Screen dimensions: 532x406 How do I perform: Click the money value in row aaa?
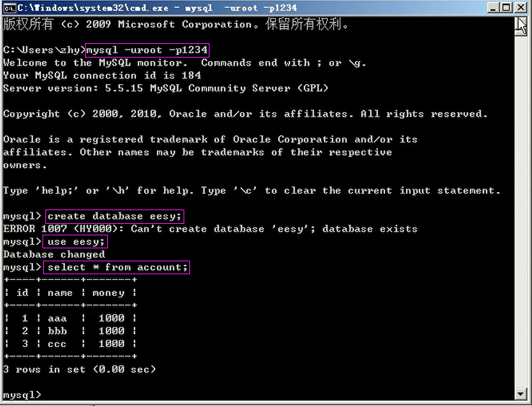coord(112,318)
